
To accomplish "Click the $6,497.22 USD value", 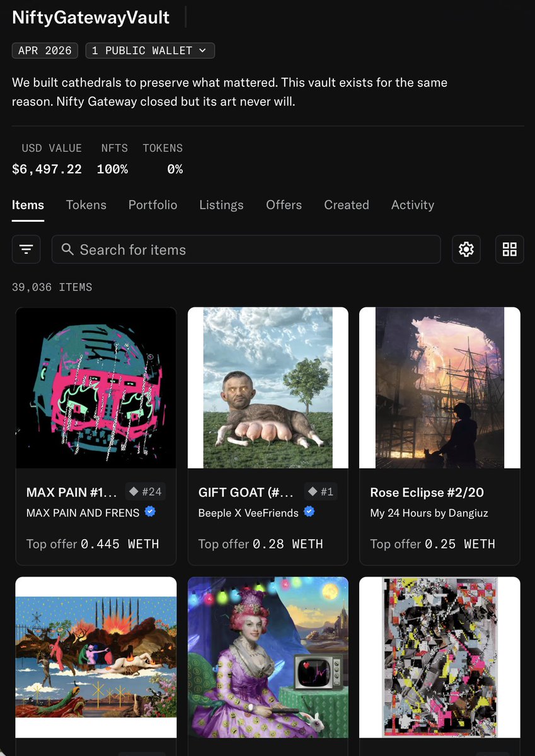I will click(x=47, y=169).
